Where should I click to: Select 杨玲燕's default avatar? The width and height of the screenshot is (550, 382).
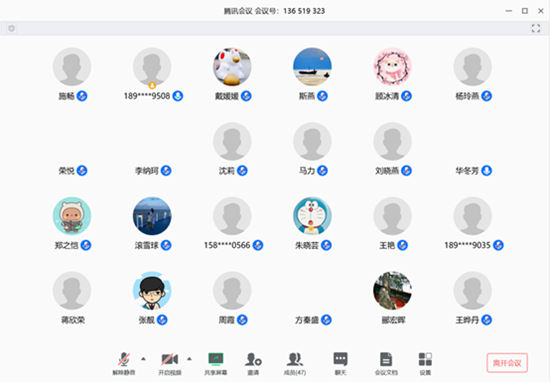click(x=472, y=67)
